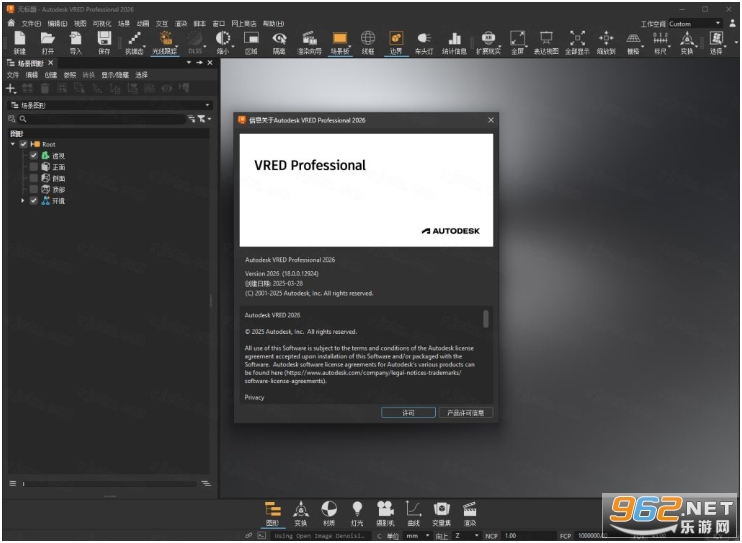The image size is (742, 543).
Task: Close the About VRED Professional dialog
Action: (x=491, y=120)
